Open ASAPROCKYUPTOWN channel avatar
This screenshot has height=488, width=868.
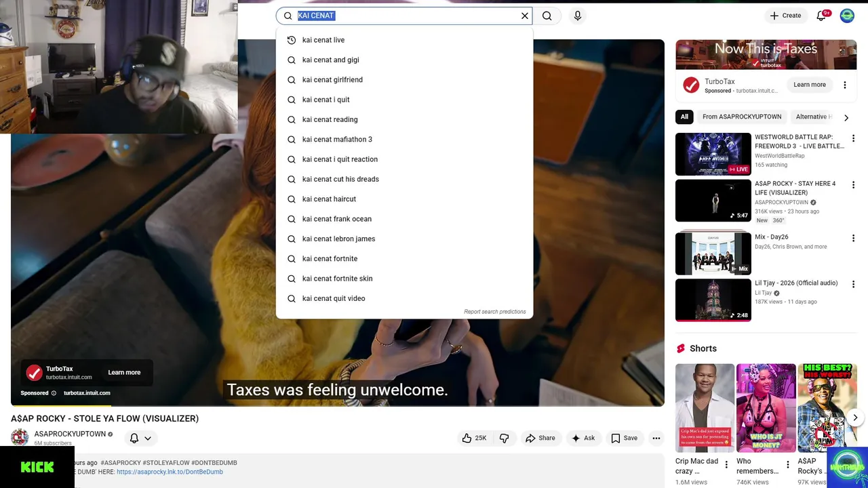(20, 438)
